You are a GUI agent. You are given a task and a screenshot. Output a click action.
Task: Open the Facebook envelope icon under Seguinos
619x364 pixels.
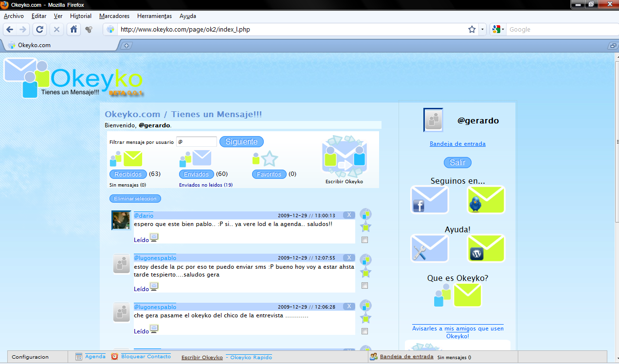point(429,200)
